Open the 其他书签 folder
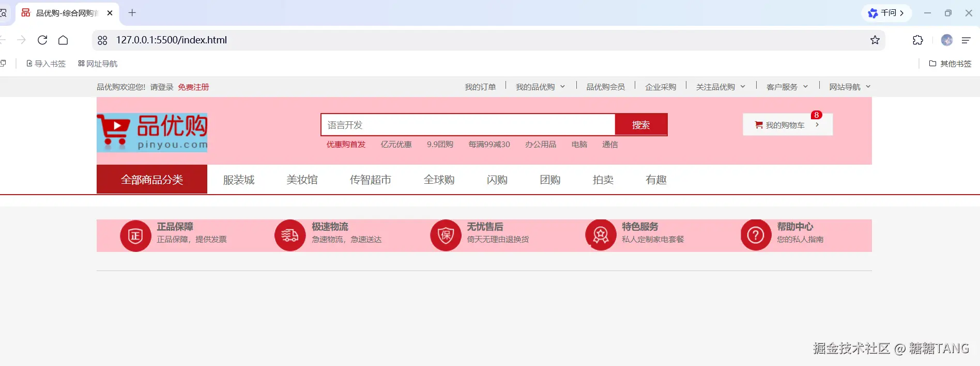The height and width of the screenshot is (366, 980). [950, 63]
